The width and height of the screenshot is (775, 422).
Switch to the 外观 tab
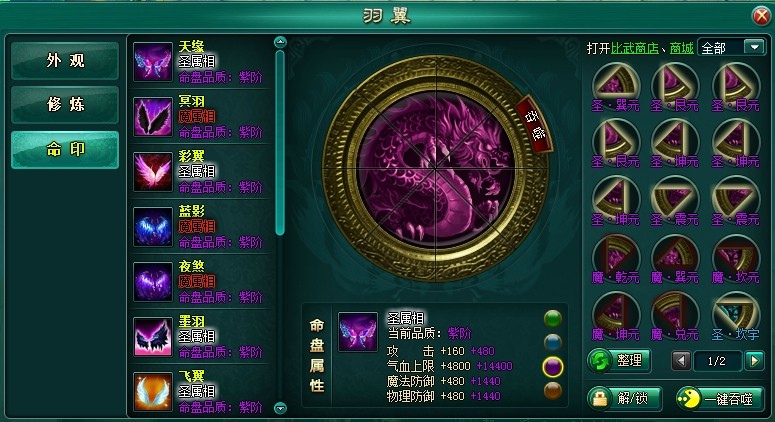[65, 61]
